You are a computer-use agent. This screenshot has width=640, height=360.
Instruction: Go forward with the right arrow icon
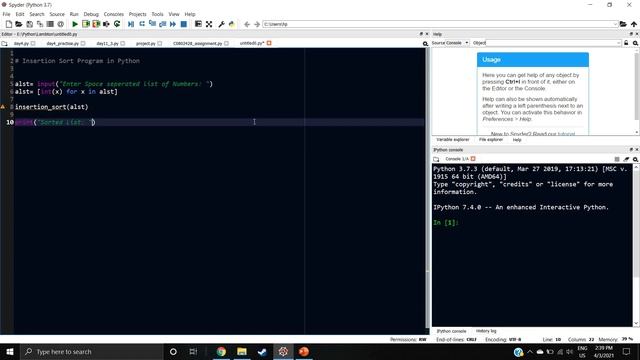(x=257, y=24)
